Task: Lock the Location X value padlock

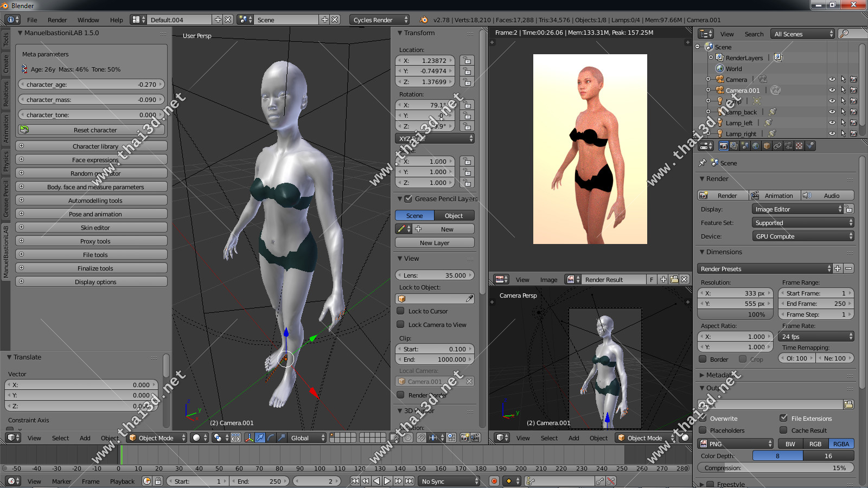Action: (467, 60)
